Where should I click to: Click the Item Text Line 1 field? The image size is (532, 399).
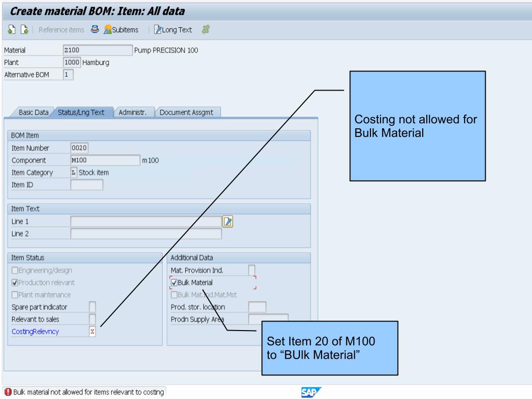pyautogui.click(x=146, y=221)
